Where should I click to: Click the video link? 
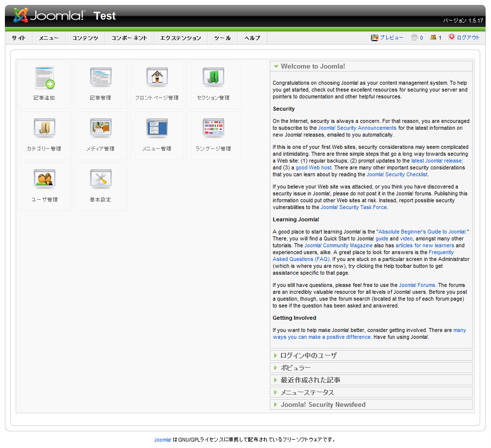click(406, 238)
